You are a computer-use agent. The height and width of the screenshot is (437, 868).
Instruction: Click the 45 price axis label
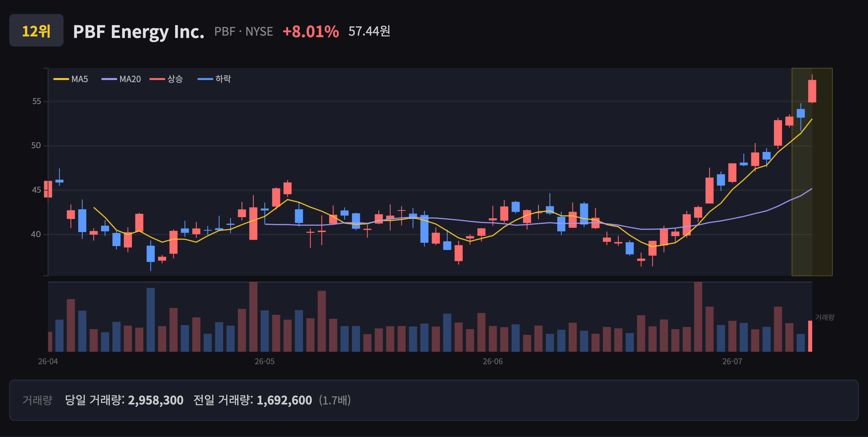point(36,190)
